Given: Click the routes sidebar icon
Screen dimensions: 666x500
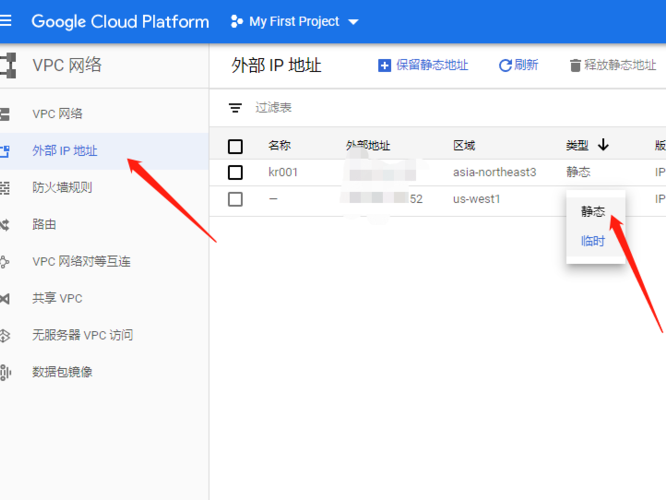Looking at the screenshot, I should (x=5, y=225).
